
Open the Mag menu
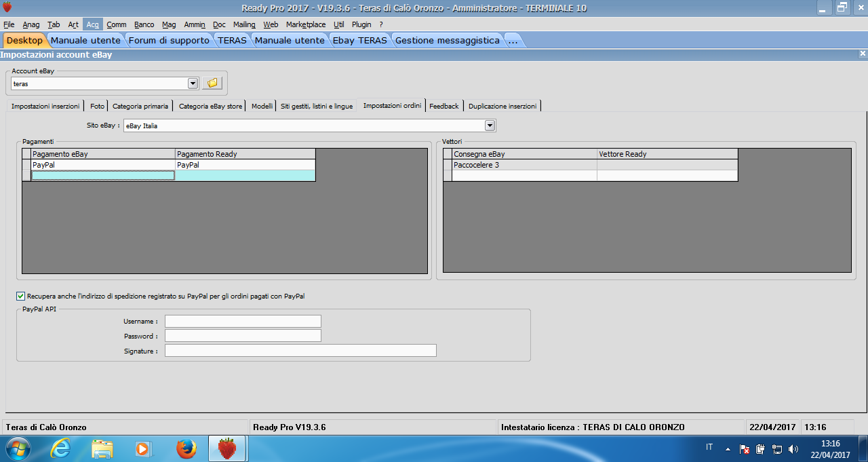pyautogui.click(x=169, y=24)
